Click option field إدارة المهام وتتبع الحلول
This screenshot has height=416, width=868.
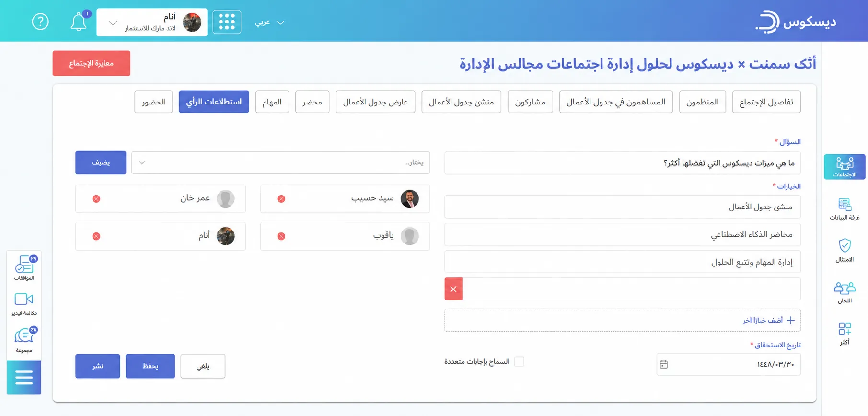pos(623,262)
